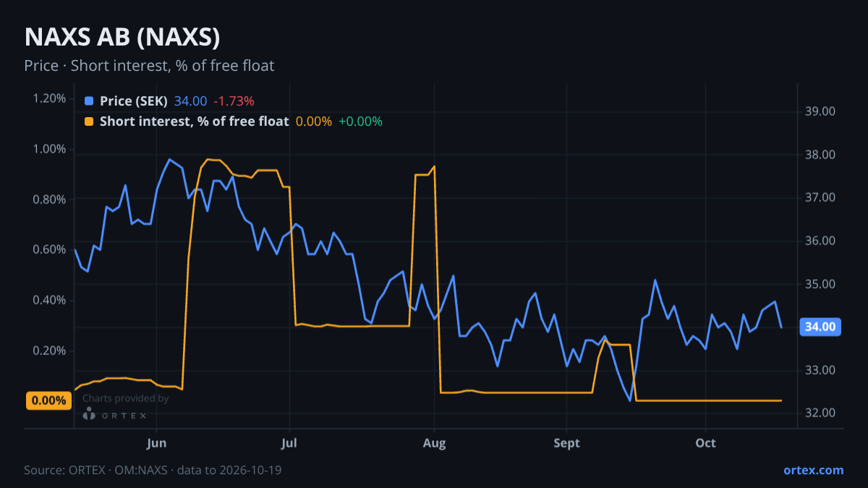Click the 33.00 right axis label
This screenshot has width=868, height=488.
[x=820, y=370]
